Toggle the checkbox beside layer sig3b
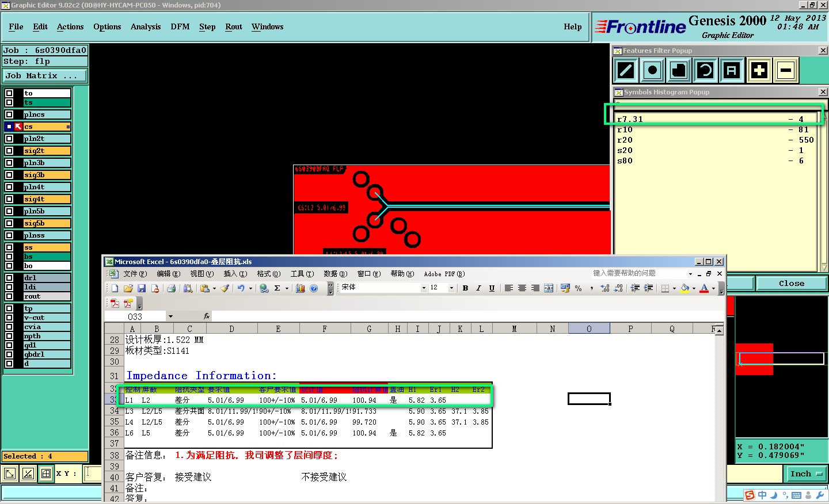 click(9, 175)
